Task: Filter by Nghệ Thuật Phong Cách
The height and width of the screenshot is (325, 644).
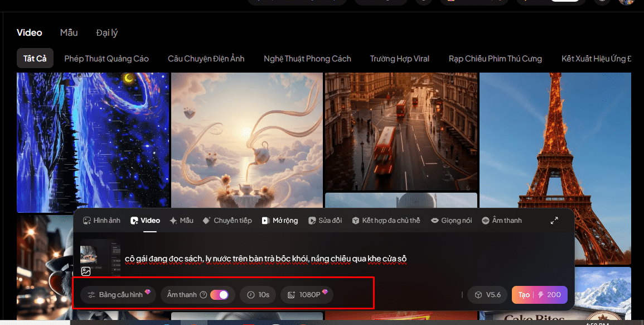Action: pos(307,59)
